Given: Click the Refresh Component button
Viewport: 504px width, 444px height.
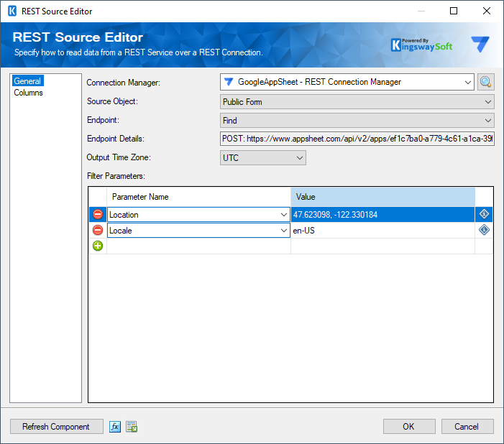Looking at the screenshot, I should (57, 427).
